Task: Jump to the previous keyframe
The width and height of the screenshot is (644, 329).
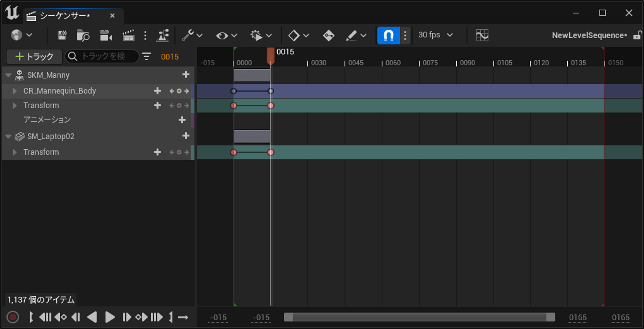Action: [61, 317]
